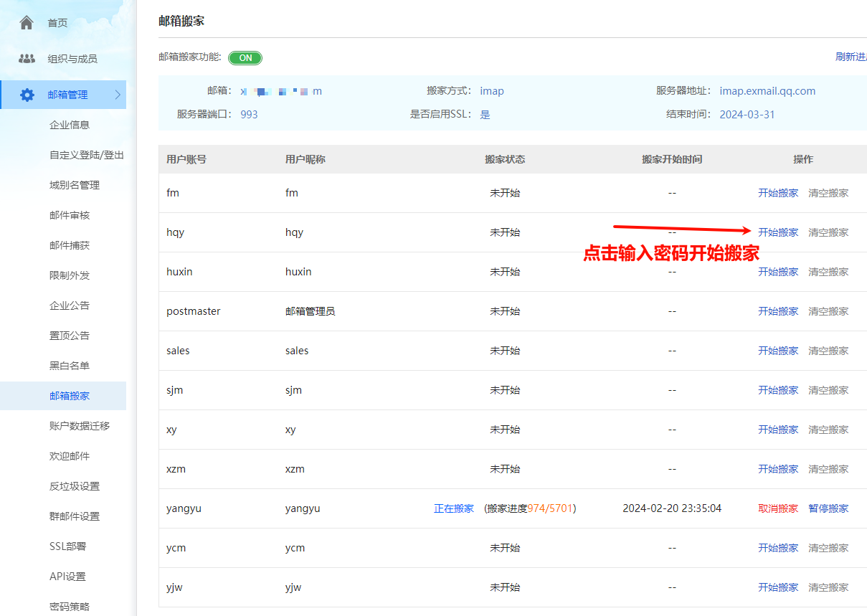867x616 pixels.
Task: Click migration method value imap
Action: click(x=492, y=91)
